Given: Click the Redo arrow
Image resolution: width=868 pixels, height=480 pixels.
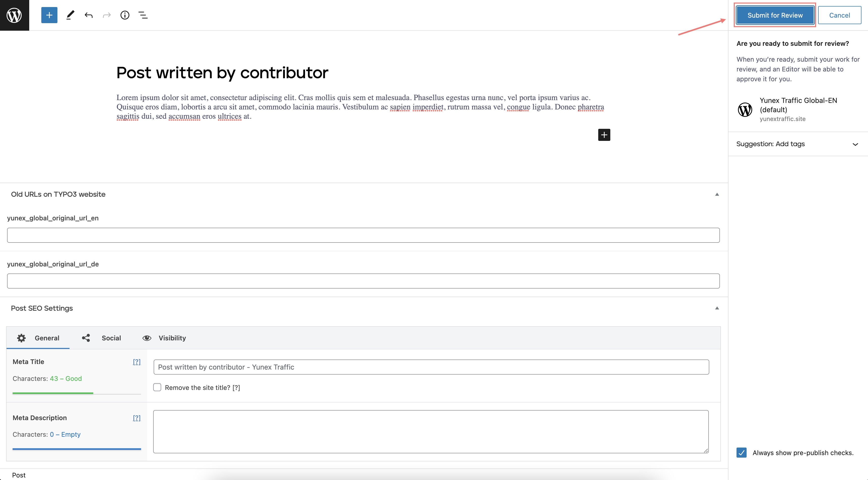Looking at the screenshot, I should coord(107,15).
